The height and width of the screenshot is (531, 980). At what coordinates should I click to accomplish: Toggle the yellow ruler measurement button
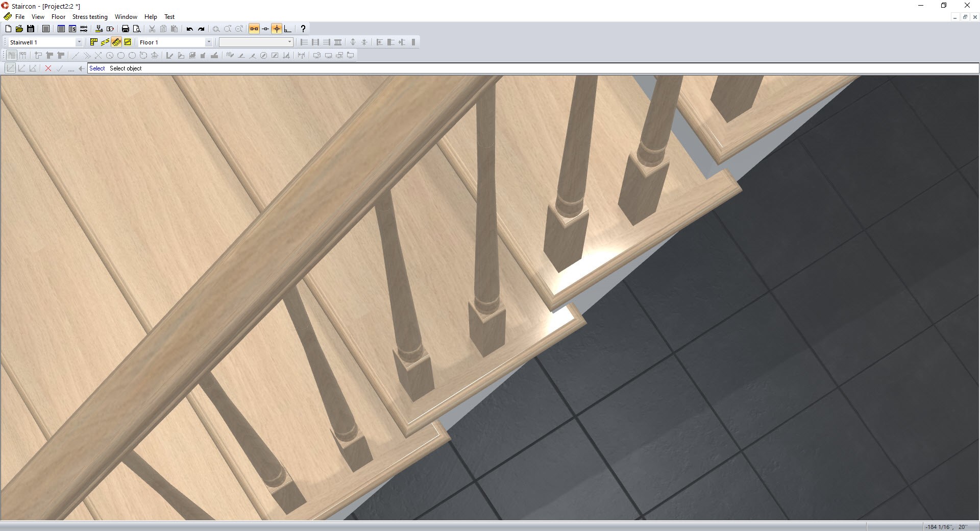click(116, 42)
